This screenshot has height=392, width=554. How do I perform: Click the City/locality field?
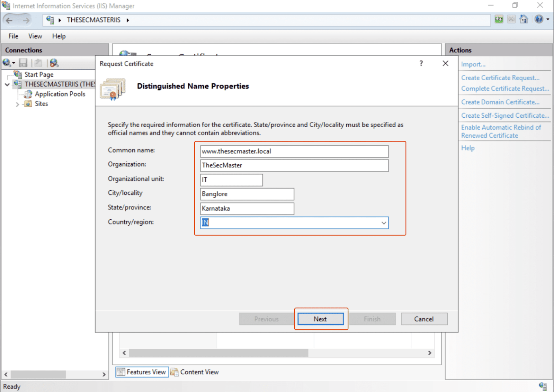(x=247, y=194)
